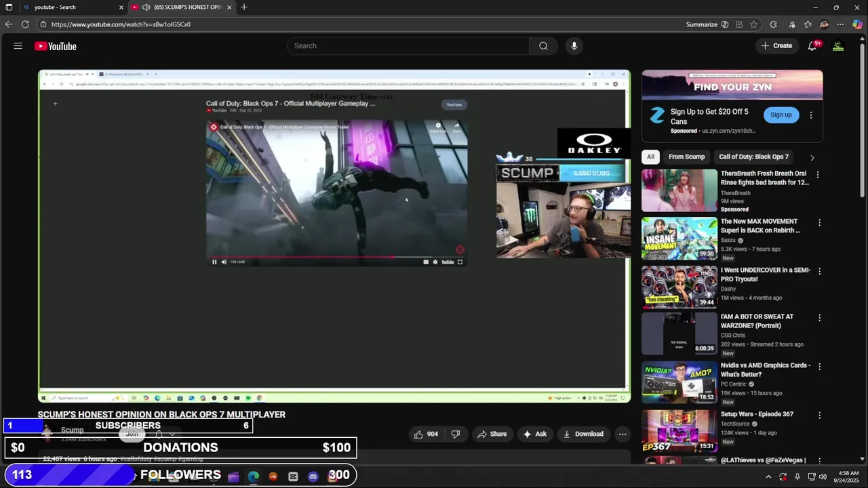Screen dimensions: 868x488
Task: Open I'AM A BOT OR SWEAT AT WARZONE video
Action: [x=757, y=321]
